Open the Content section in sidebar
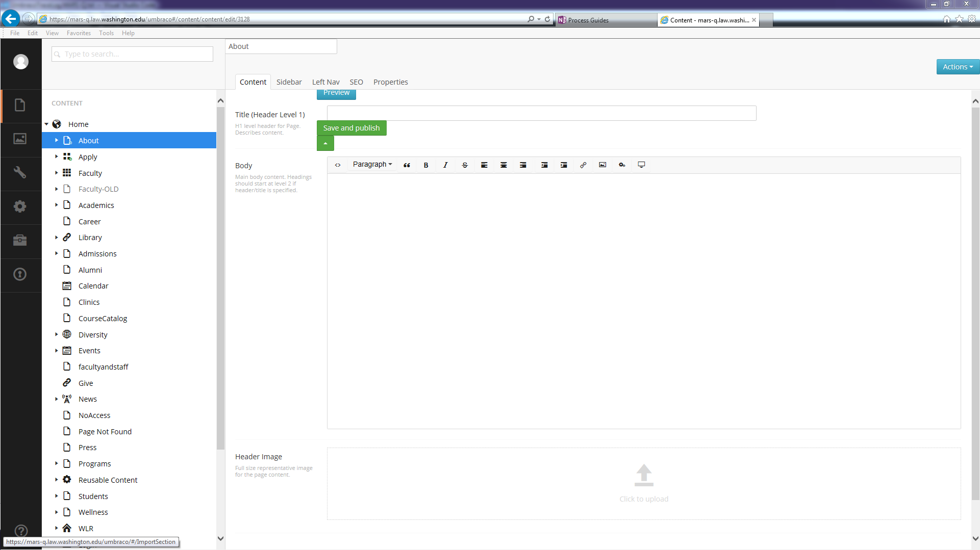The height and width of the screenshot is (550, 980). click(20, 106)
